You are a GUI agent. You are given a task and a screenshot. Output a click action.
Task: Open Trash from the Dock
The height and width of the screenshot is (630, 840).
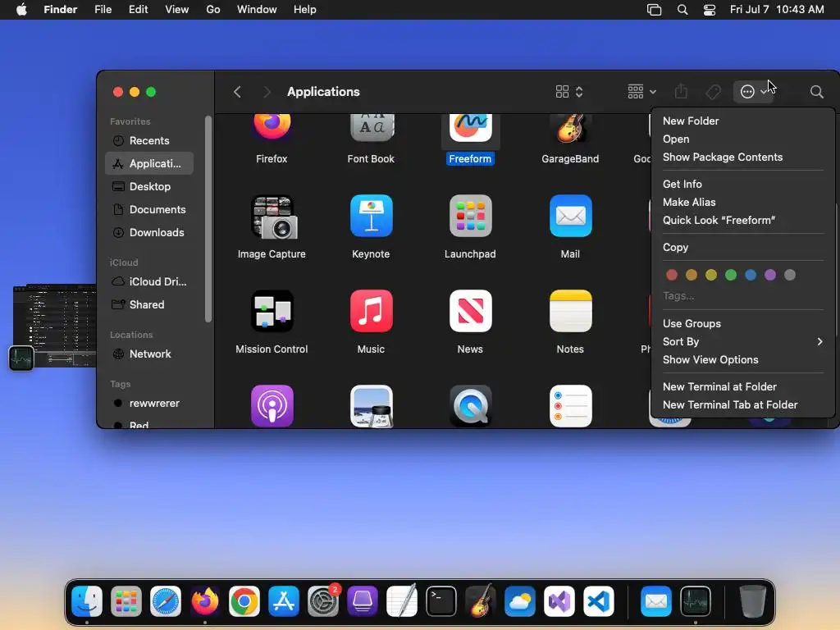(753, 601)
